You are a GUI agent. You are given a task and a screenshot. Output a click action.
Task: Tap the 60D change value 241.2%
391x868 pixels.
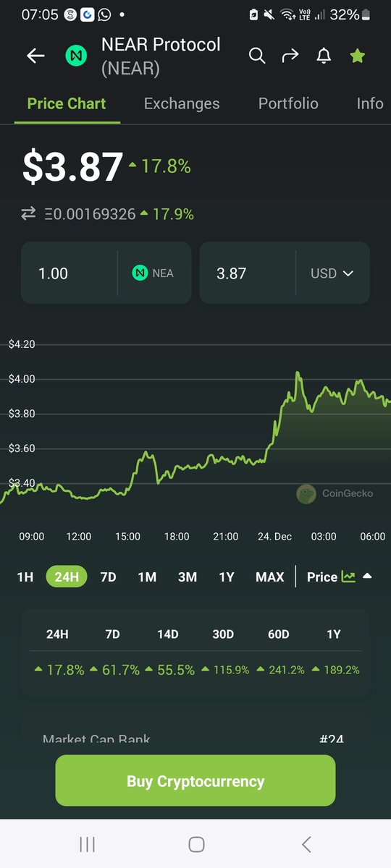pos(280,670)
